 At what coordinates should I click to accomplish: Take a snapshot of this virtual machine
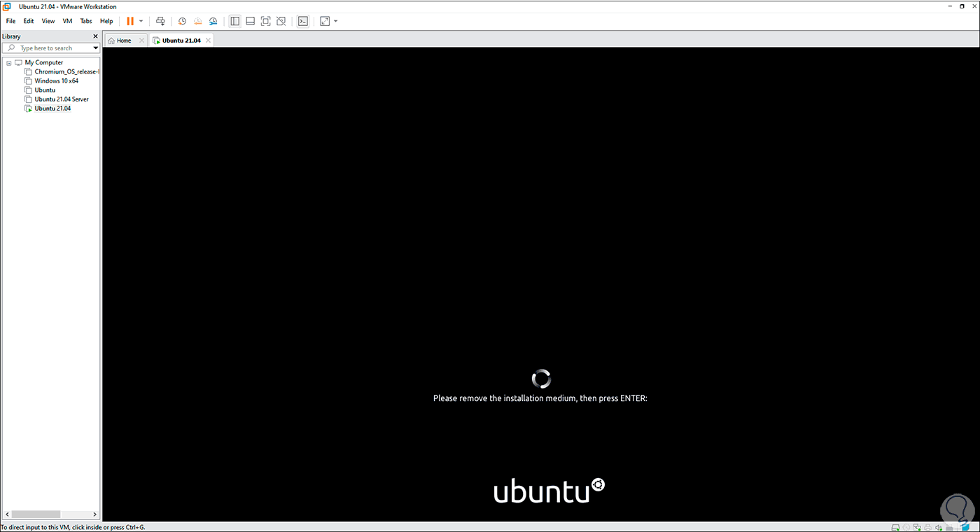(x=182, y=21)
